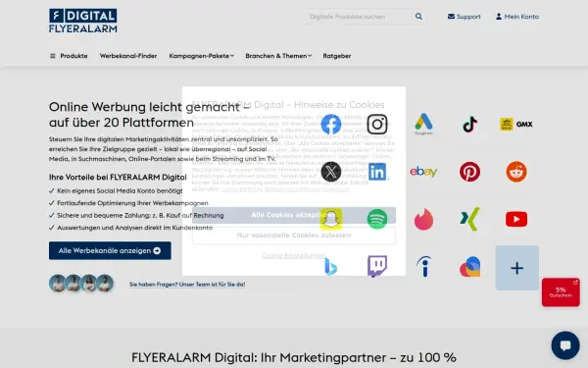The width and height of the screenshot is (588, 368).
Task: Select the X (Twitter) icon
Action: click(x=331, y=172)
